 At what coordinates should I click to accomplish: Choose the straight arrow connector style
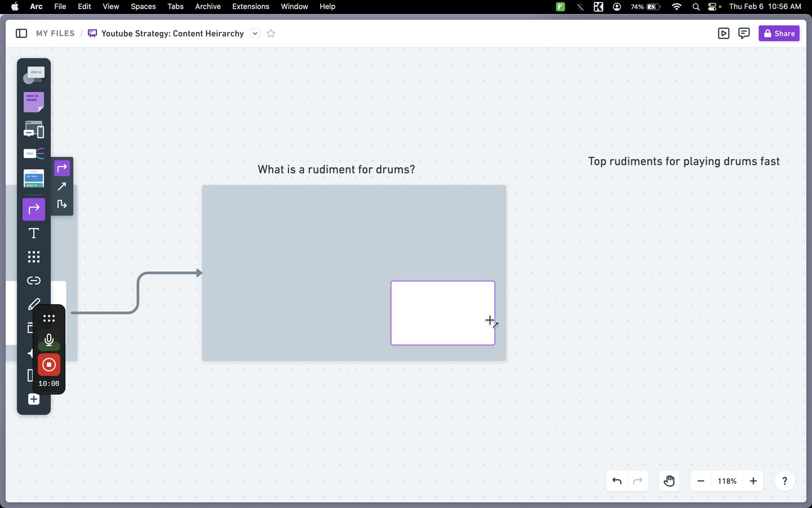(x=62, y=186)
